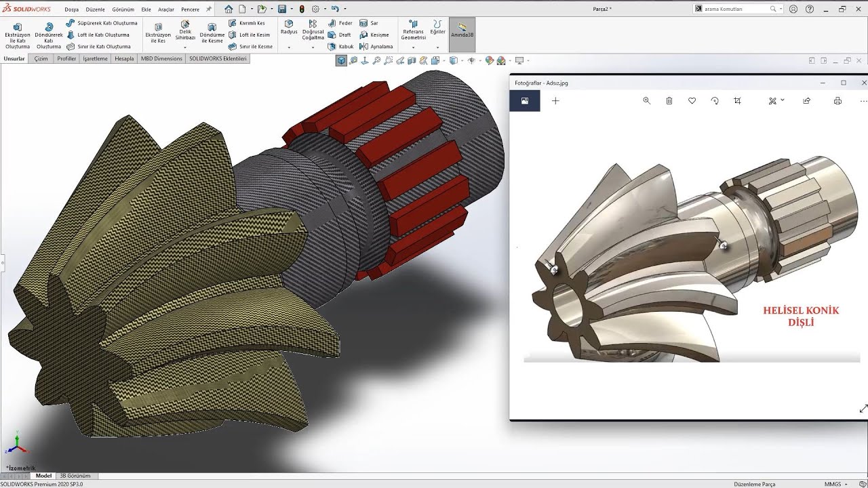This screenshot has width=868, height=488.
Task: Choose Loft ile Katı Oluşturma command
Action: point(98,35)
